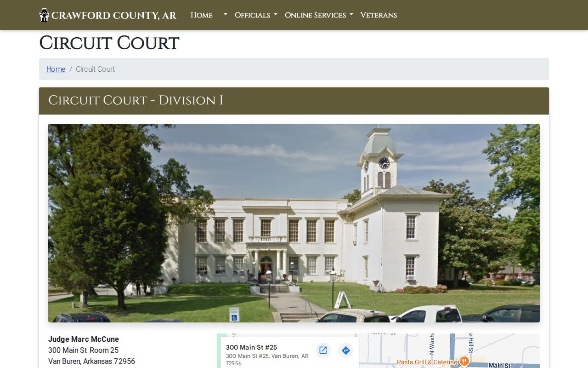
Task: Open the map in a new window
Action: (x=323, y=350)
